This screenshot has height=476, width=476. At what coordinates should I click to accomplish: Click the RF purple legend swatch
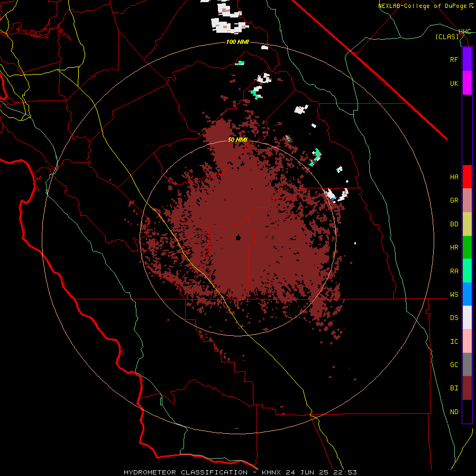click(467, 59)
